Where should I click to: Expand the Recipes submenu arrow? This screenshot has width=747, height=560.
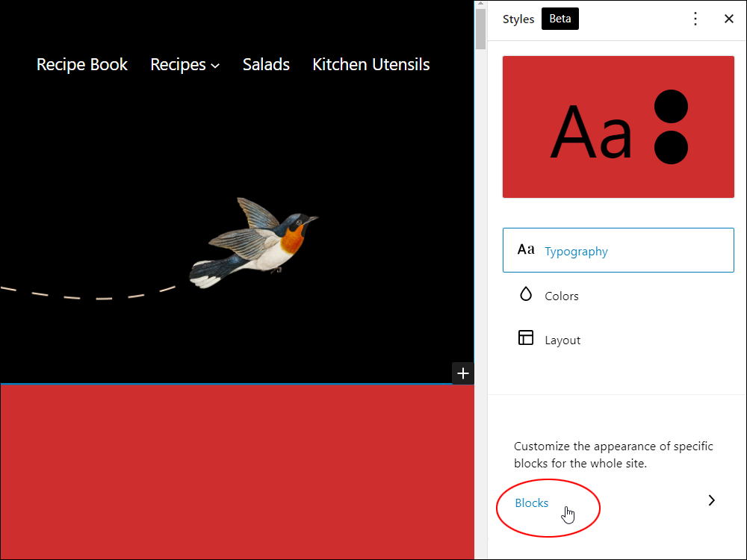click(x=215, y=66)
